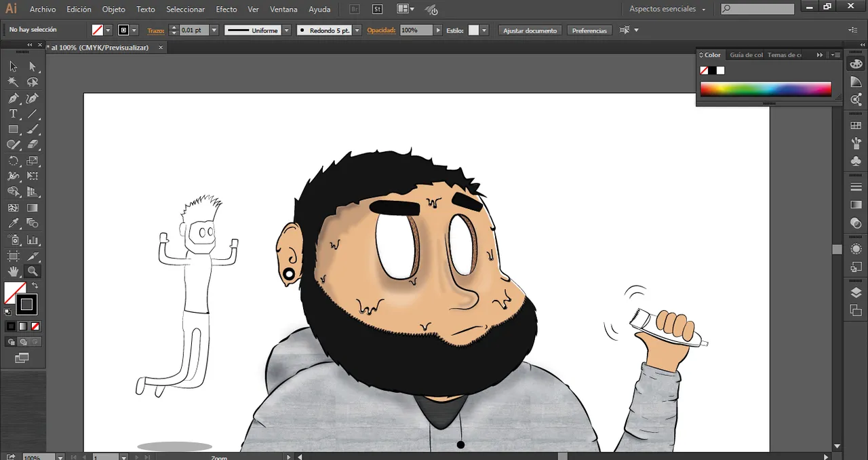Open the Uniforme stroke profile dropdown
The width and height of the screenshot is (868, 460).
coord(286,31)
